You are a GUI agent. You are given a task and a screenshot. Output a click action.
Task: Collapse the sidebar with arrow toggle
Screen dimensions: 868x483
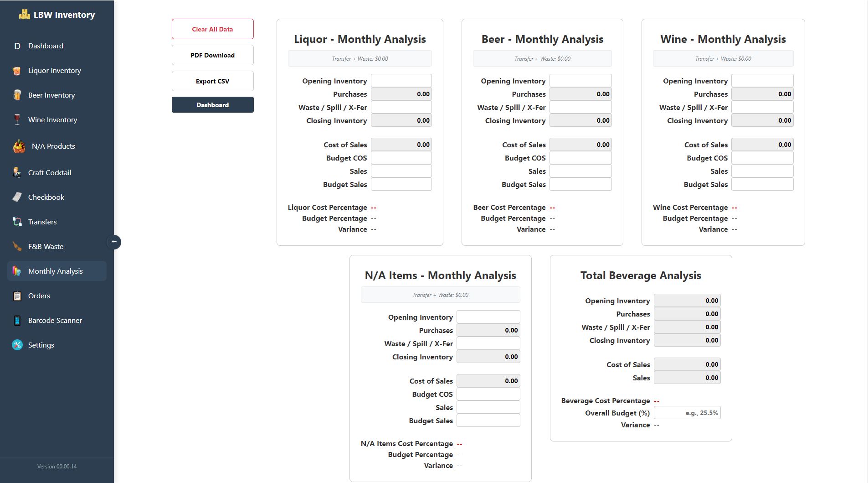click(x=114, y=242)
